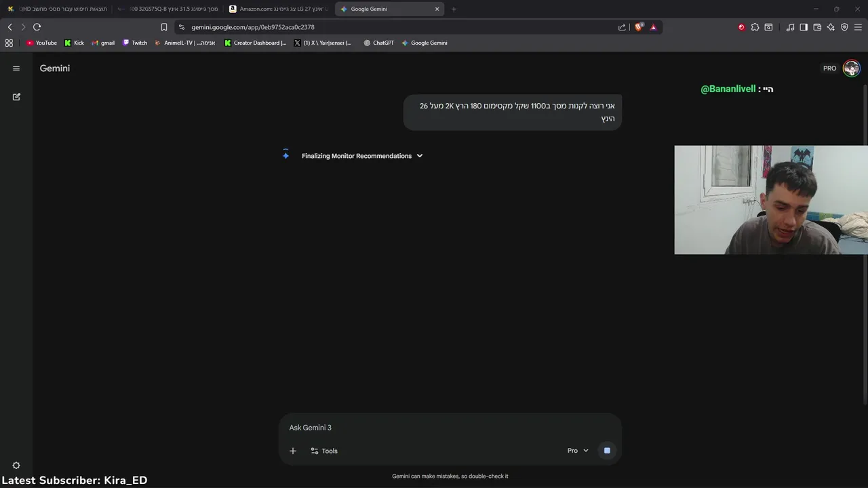Image resolution: width=868 pixels, height=488 pixels.
Task: Bookmark this page icon
Action: pyautogui.click(x=163, y=27)
